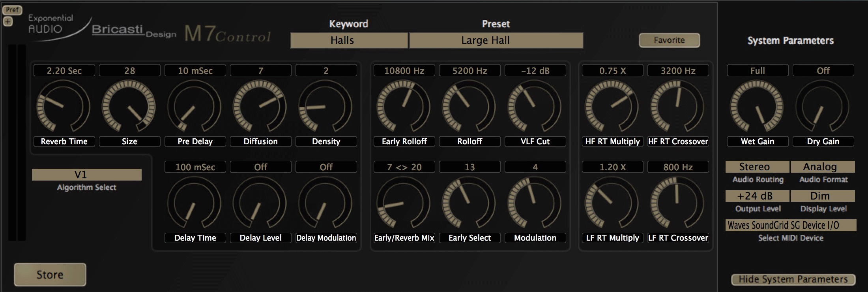This screenshot has height=292, width=868.
Task: Click the 100 mSec delay time value
Action: pos(195,167)
